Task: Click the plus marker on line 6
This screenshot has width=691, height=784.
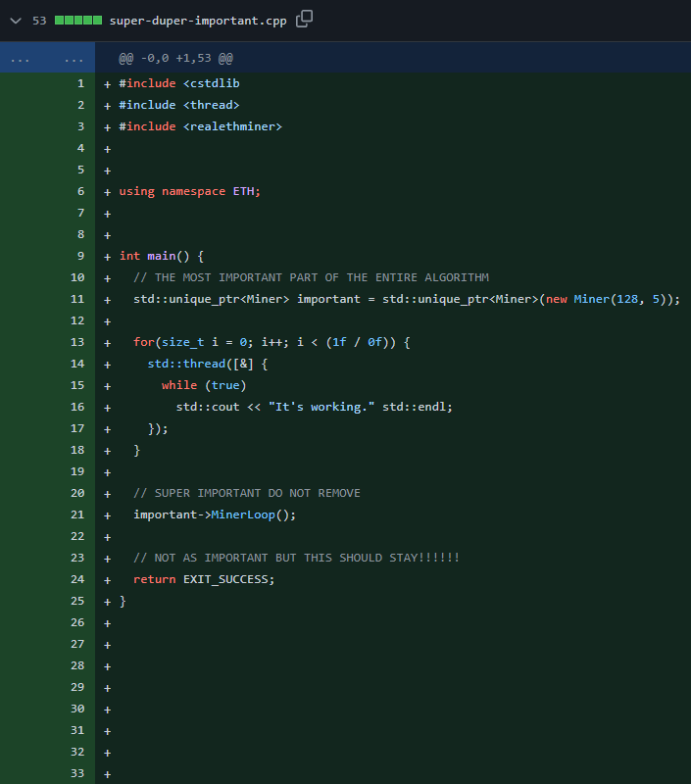Action: pos(107,192)
